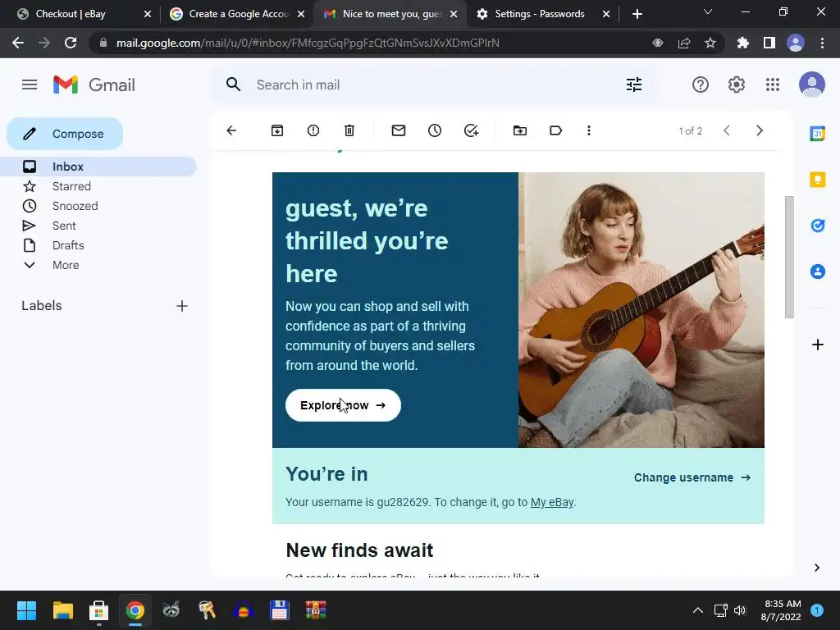Open the My eBay link

552,503
